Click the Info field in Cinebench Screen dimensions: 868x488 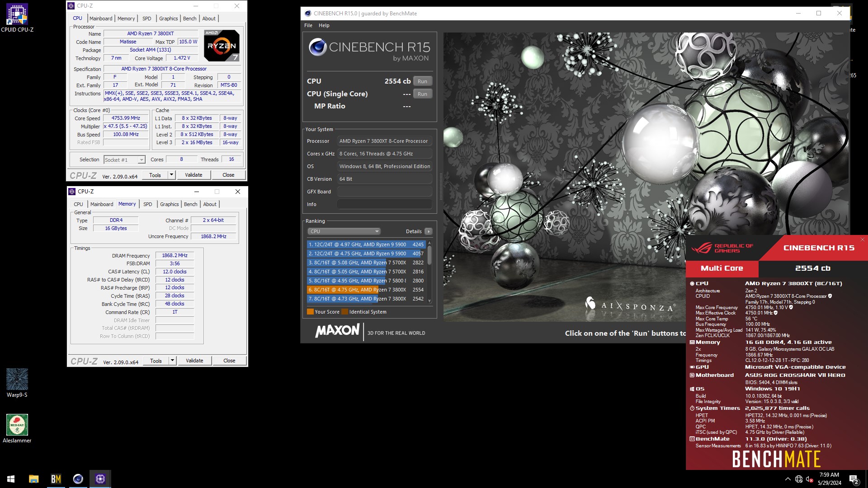(385, 204)
